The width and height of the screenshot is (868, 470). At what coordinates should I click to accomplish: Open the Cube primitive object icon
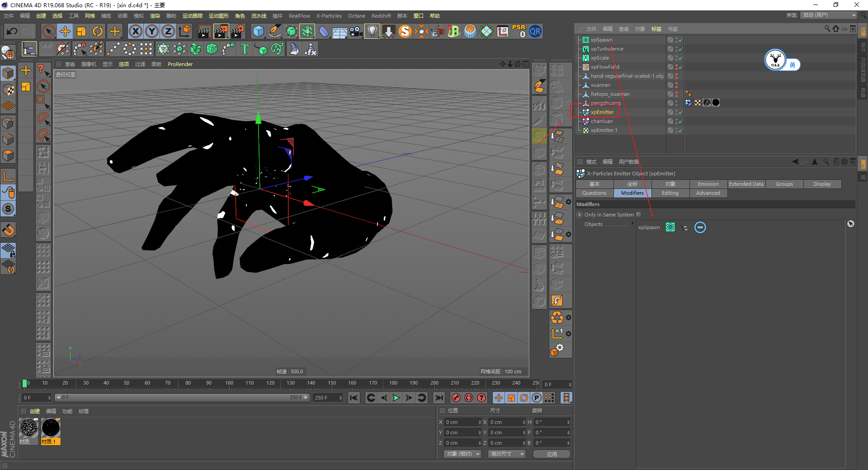258,31
